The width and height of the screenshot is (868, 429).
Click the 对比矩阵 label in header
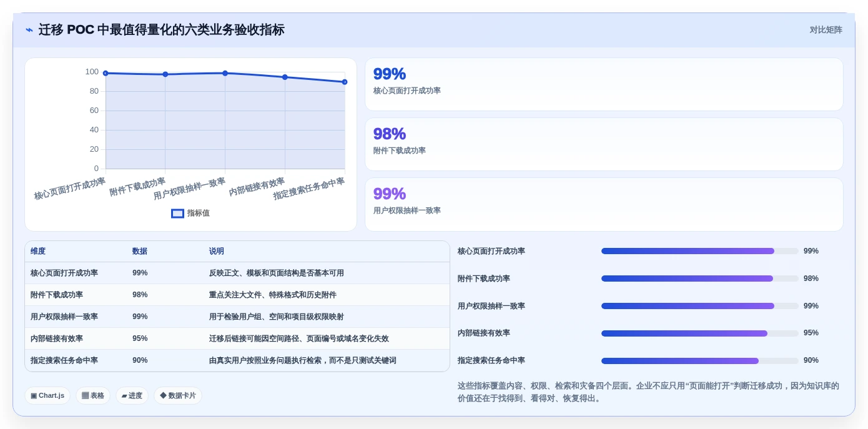826,30
